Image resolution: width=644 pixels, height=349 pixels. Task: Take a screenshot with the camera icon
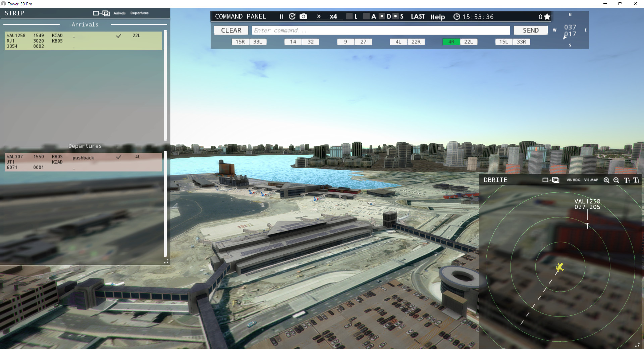click(x=304, y=16)
